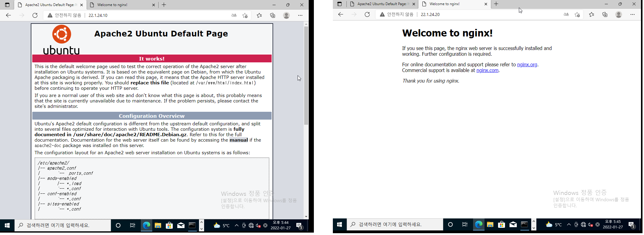Image resolution: width=644 pixels, height=235 pixels.
Task: Open Start menu on left taskbar
Action: pos(7,225)
